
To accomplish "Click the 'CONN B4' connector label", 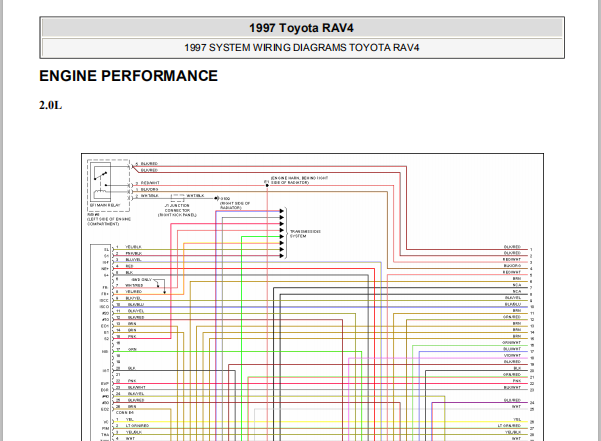I will coord(125,413).
